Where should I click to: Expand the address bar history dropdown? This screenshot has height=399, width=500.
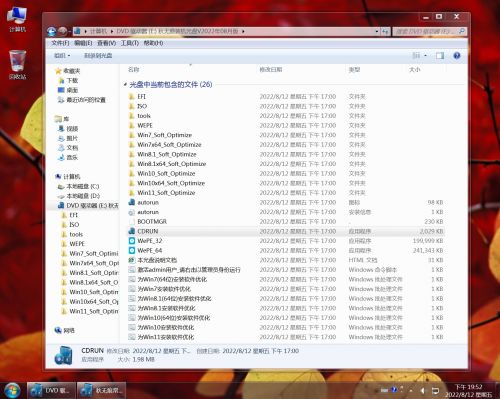coord(377,31)
